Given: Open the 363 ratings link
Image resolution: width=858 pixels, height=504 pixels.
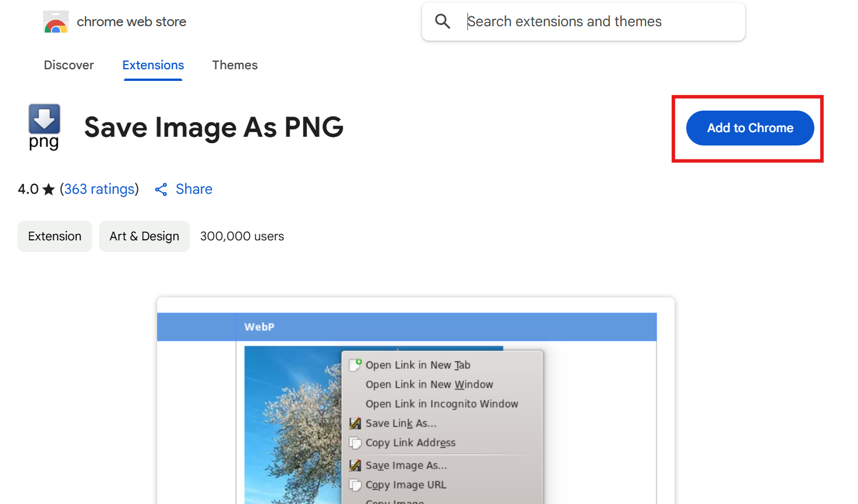Looking at the screenshot, I should [x=100, y=189].
